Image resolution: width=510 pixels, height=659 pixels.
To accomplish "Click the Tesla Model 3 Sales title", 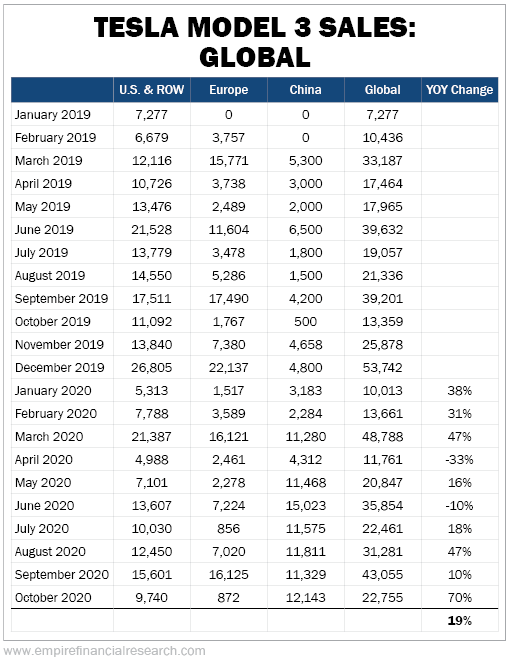I will click(x=255, y=42).
